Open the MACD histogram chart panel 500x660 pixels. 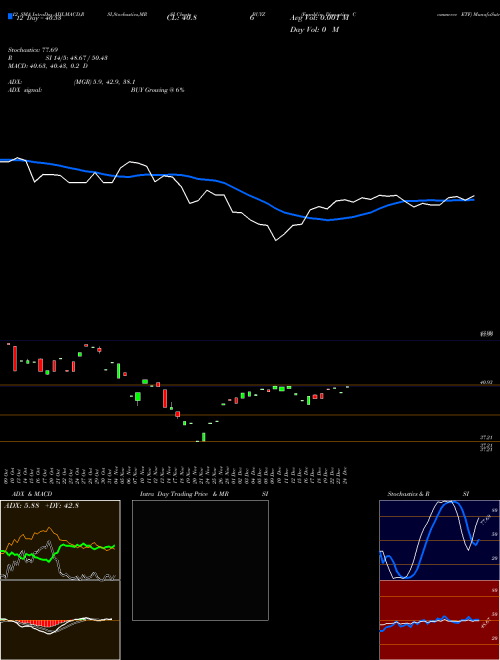(x=60, y=620)
